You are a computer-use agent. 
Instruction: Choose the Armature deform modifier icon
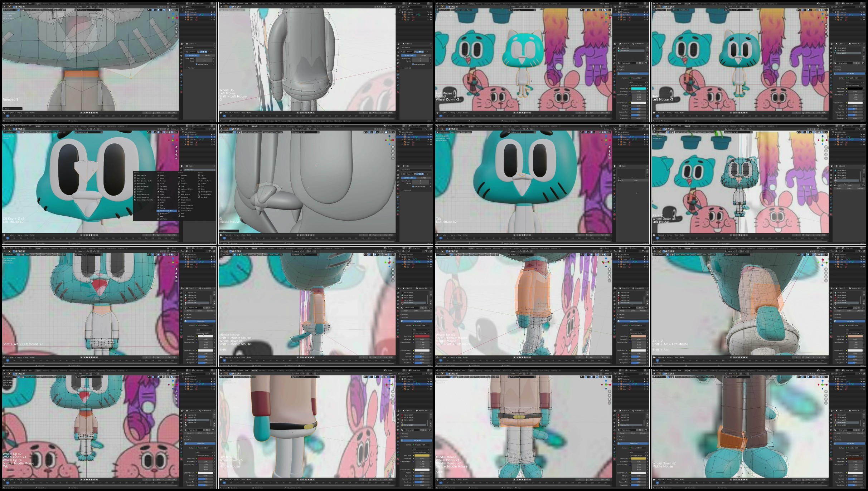coord(179,176)
